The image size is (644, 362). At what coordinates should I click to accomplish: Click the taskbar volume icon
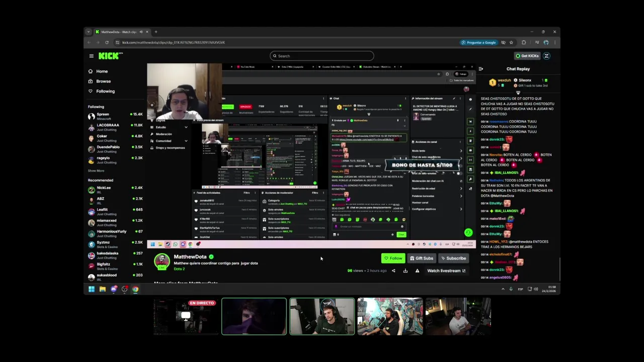click(x=536, y=289)
